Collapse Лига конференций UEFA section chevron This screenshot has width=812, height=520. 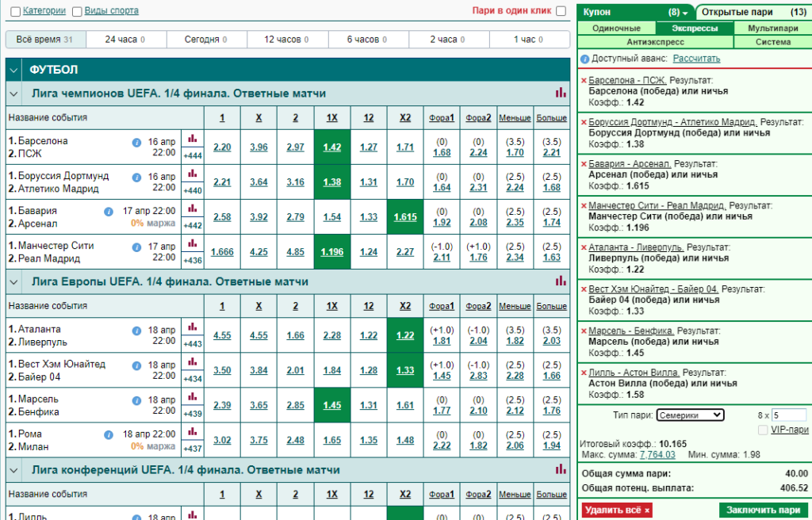(13, 470)
